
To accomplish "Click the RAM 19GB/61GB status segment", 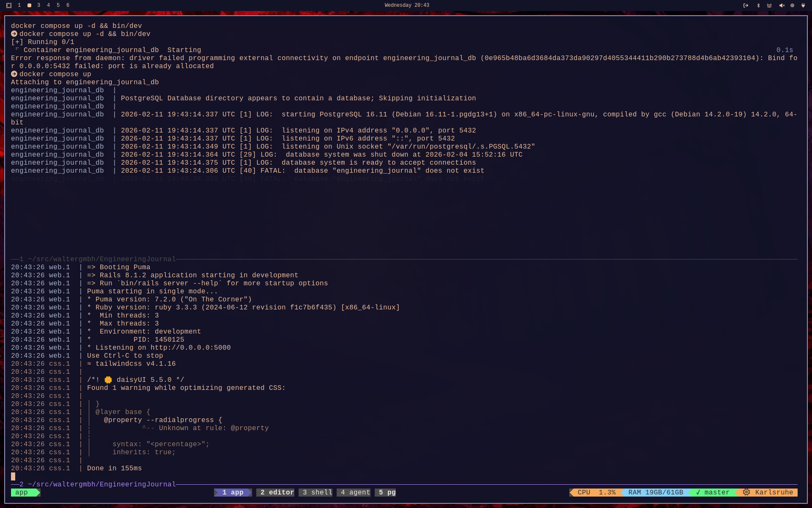I will point(656,492).
